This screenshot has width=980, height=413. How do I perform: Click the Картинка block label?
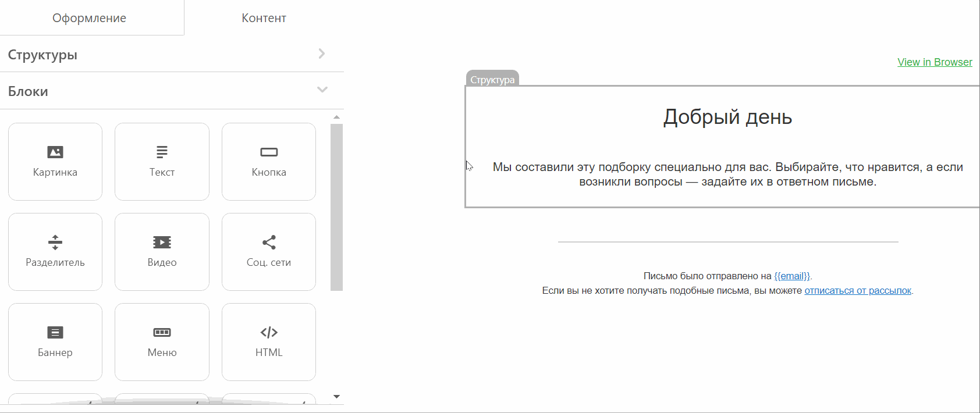pos(55,172)
